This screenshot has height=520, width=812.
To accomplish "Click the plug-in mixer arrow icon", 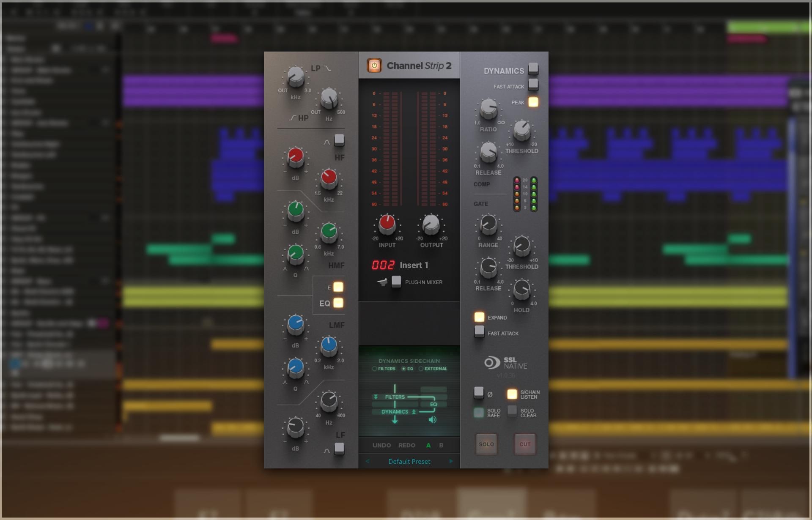I will click(382, 282).
